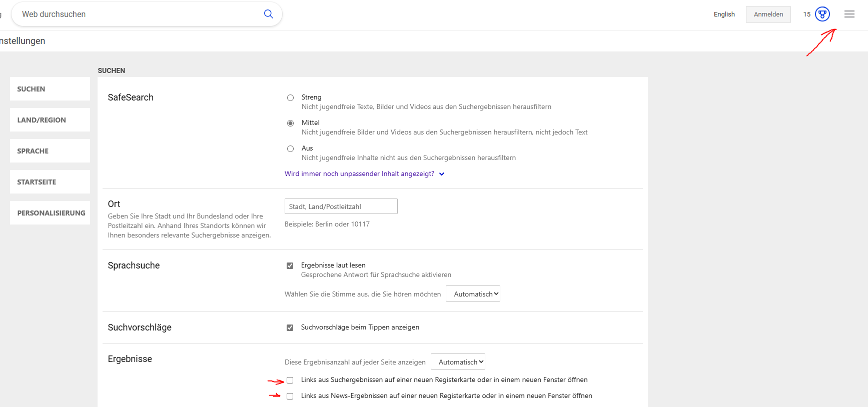This screenshot has width=868, height=407.
Task: Enable opening News result links in new tab
Action: coord(290,396)
